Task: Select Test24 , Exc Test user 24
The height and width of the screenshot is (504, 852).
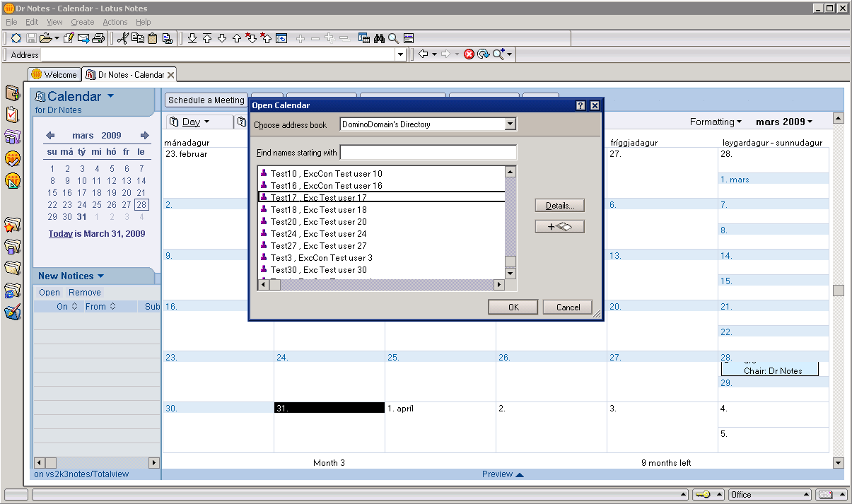Action: click(x=382, y=234)
